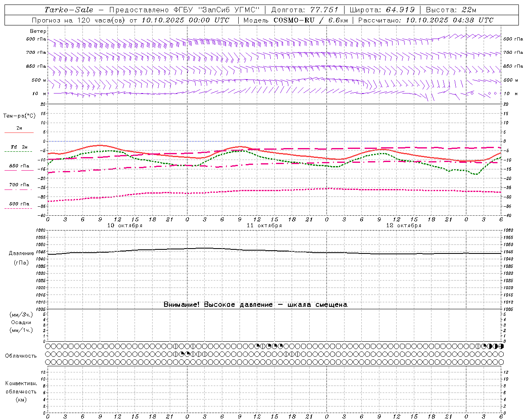Click the (гПа) unit label under Давление
The image size is (525, 420).
coord(21,263)
